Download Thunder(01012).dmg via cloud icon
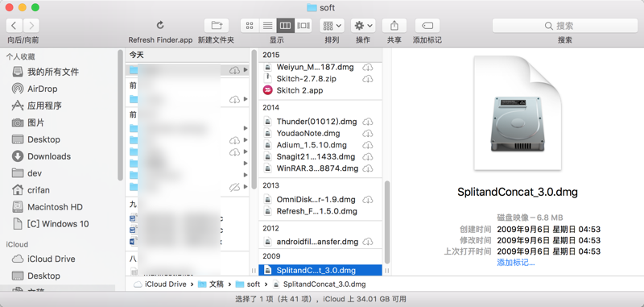644x307 pixels. pyautogui.click(x=368, y=122)
